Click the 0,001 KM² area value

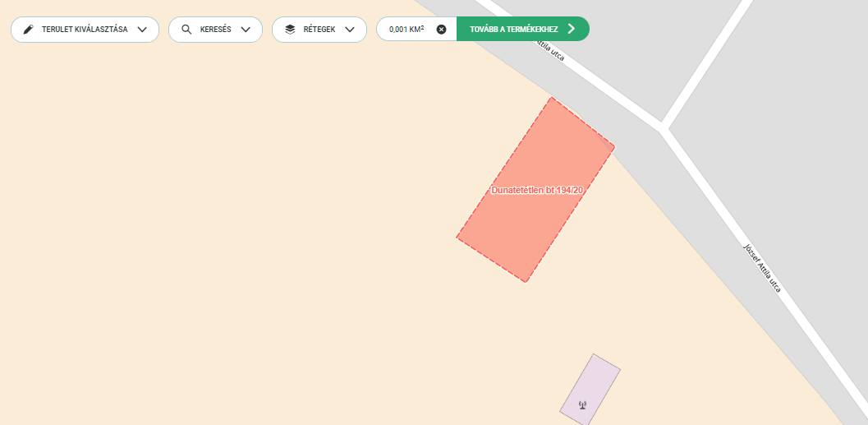[406, 30]
